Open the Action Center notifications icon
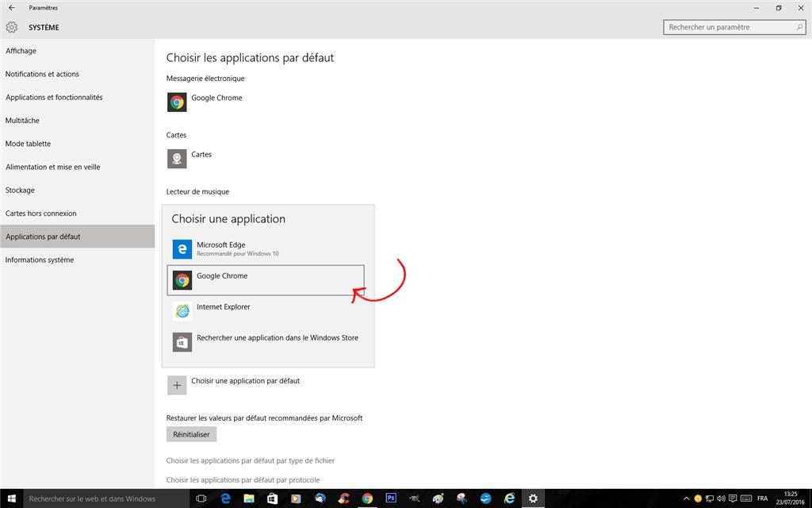 point(733,498)
